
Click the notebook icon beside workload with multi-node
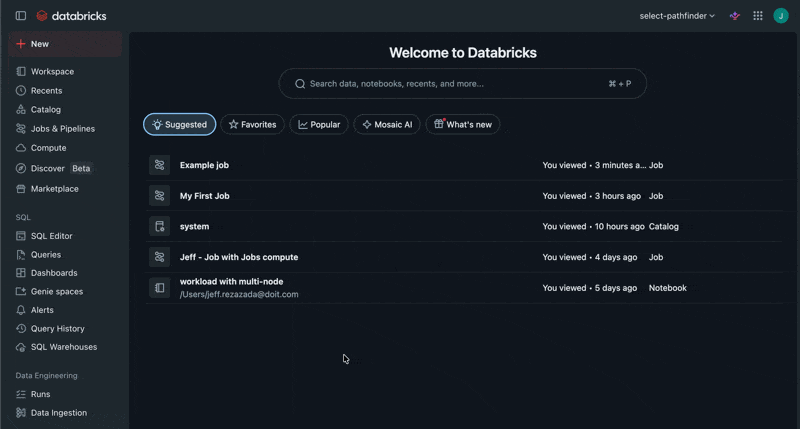pyautogui.click(x=160, y=288)
